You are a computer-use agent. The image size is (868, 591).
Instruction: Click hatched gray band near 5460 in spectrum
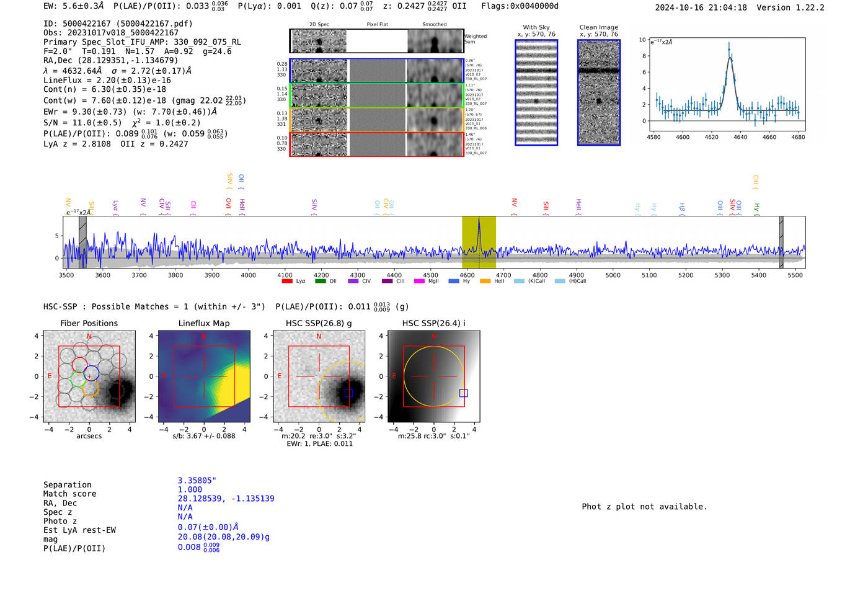click(x=781, y=242)
